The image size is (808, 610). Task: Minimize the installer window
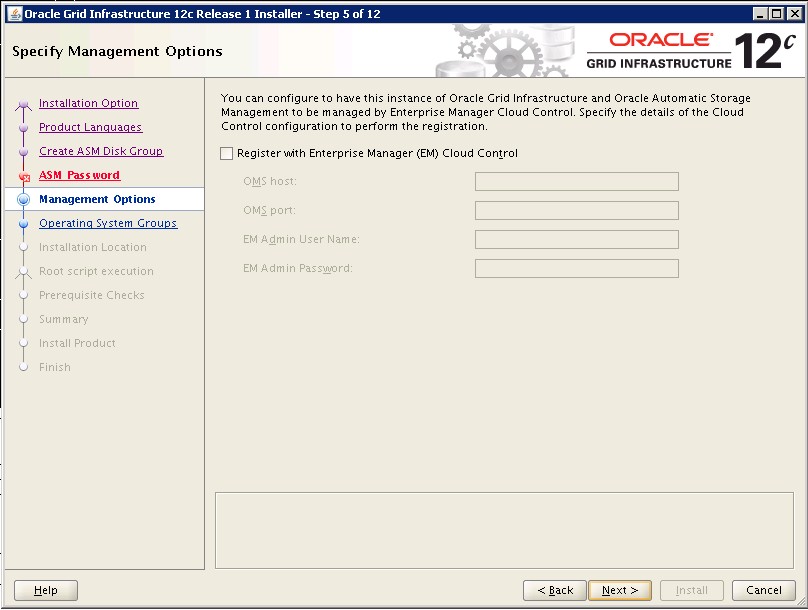pyautogui.click(x=760, y=14)
